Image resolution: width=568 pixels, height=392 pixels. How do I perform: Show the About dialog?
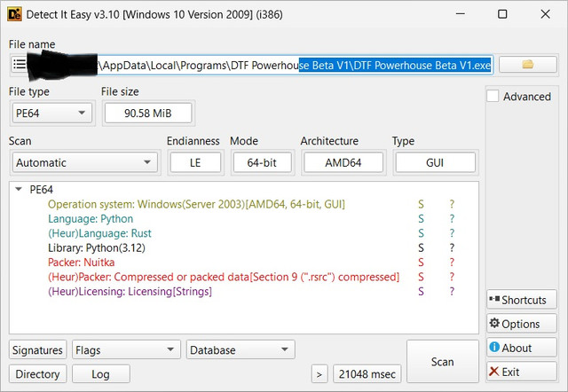pos(521,348)
